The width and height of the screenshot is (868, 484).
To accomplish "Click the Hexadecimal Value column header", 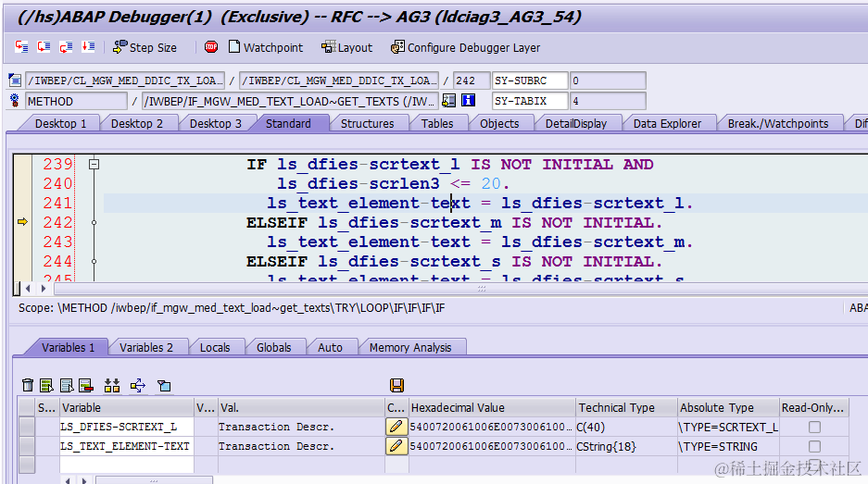I will pyautogui.click(x=492, y=408).
